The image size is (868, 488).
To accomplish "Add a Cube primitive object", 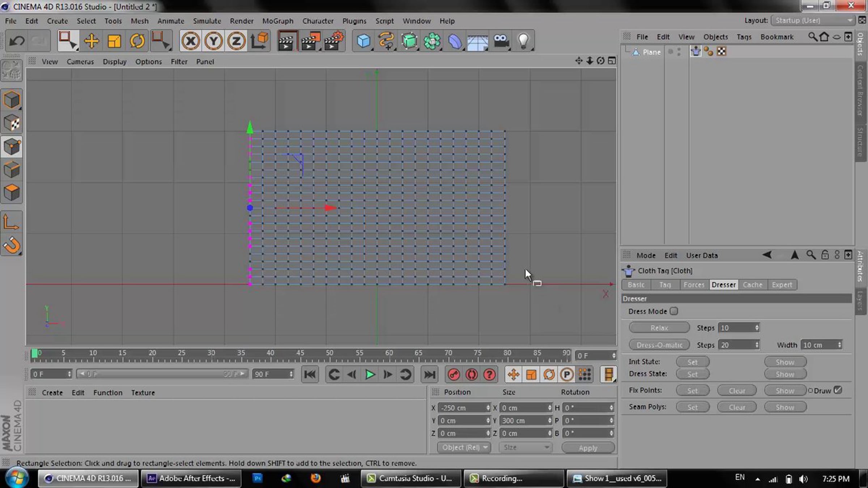I will pos(363,41).
